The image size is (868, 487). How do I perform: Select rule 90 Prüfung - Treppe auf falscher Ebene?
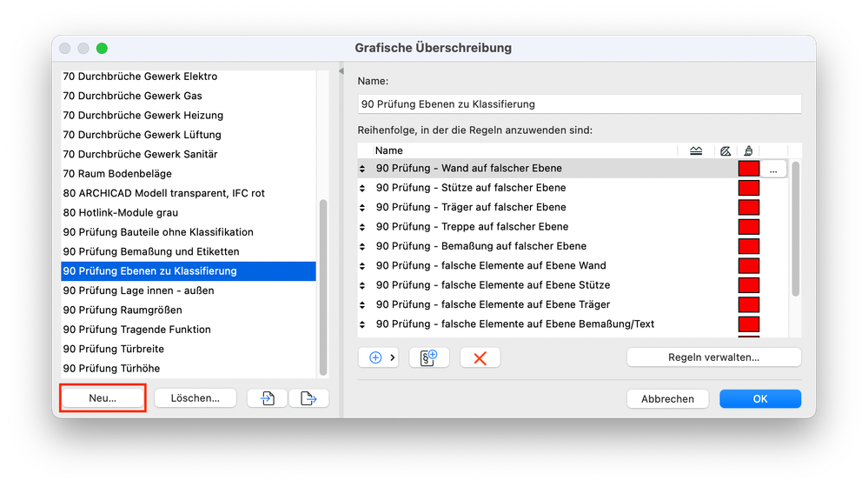(x=573, y=227)
